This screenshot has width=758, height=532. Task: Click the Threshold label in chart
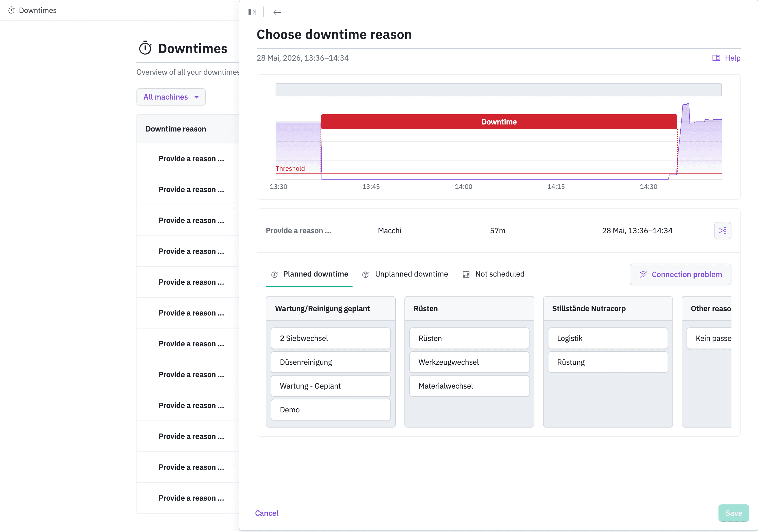pos(290,169)
